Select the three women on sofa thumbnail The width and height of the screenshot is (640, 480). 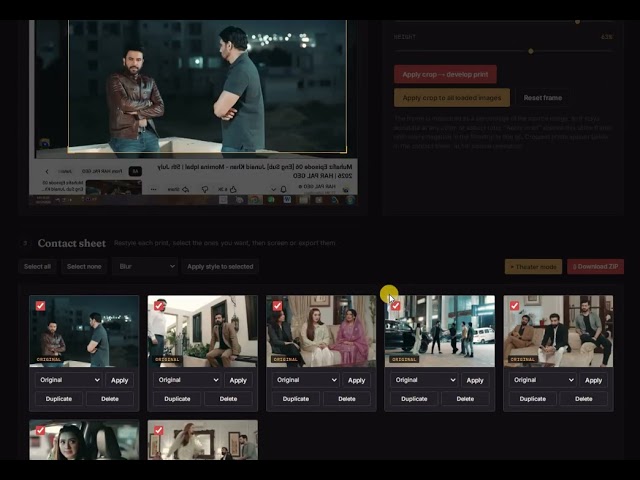click(x=321, y=331)
